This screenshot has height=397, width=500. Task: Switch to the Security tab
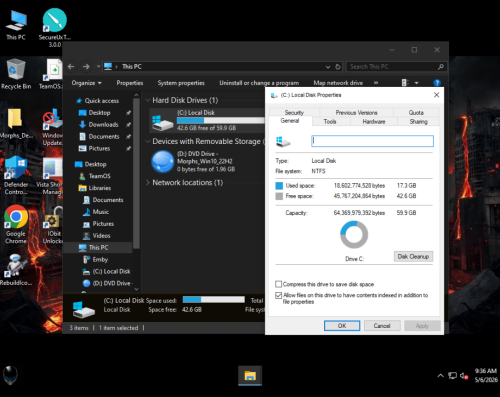[294, 112]
